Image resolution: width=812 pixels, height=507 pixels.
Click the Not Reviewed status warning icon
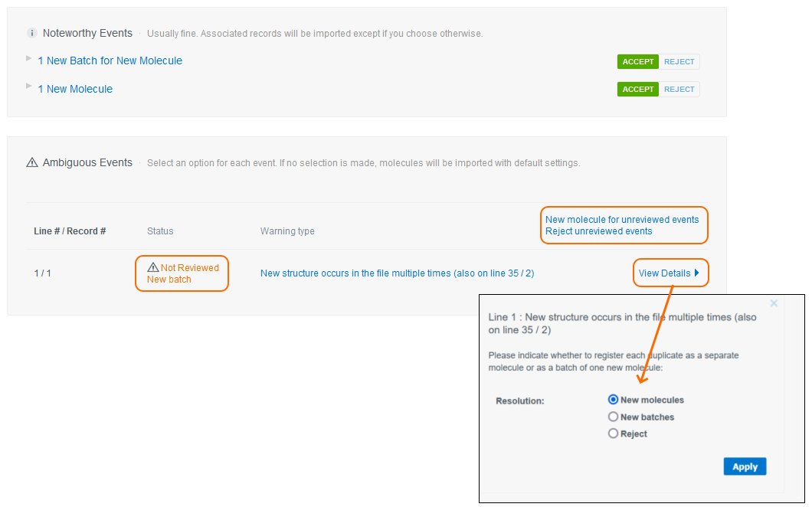tap(152, 267)
